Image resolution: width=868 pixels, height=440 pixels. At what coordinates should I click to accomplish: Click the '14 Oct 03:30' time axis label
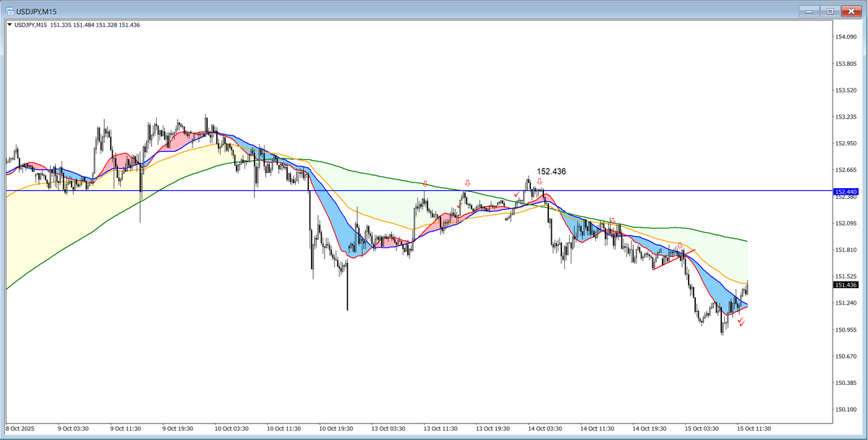[x=543, y=428]
